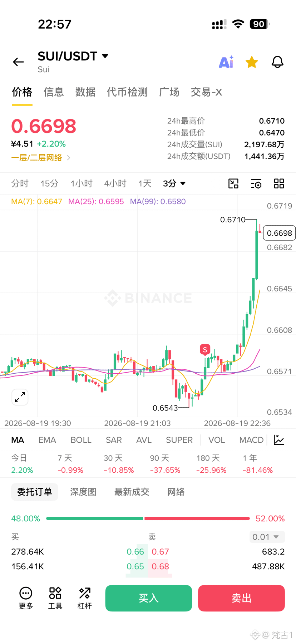Tap the MA(25) legend value

click(x=96, y=201)
